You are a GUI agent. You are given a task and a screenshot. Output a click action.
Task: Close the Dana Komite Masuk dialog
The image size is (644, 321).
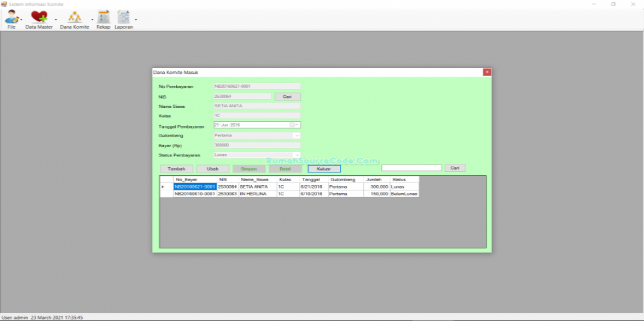(x=487, y=72)
